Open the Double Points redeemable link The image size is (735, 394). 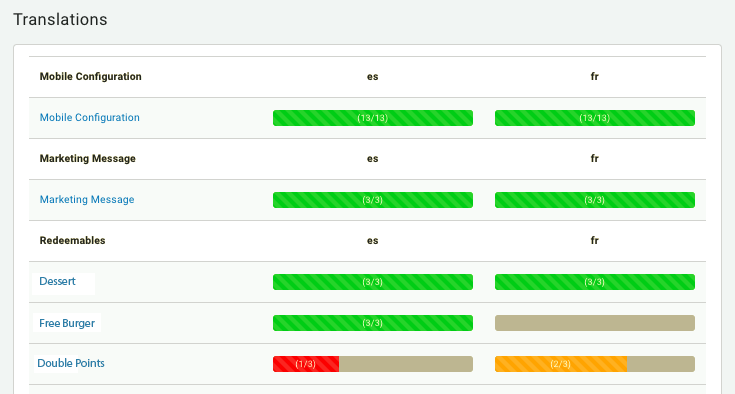point(71,364)
